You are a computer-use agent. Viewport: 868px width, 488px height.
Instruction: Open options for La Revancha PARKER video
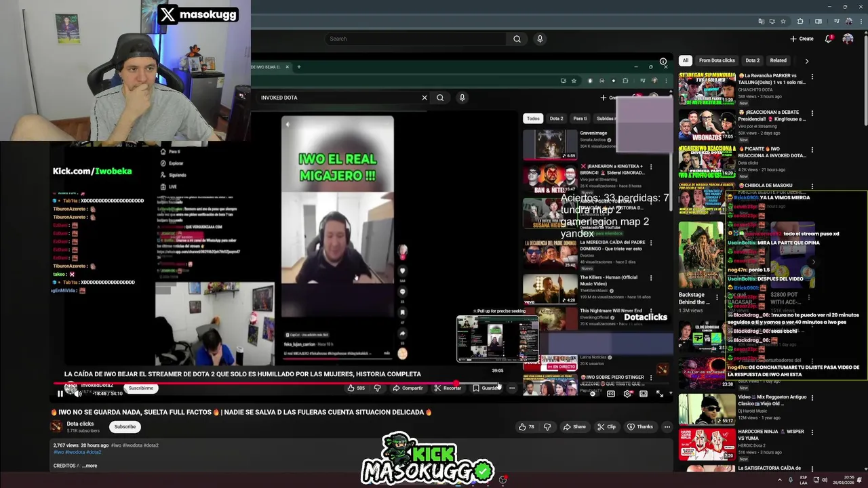812,77
